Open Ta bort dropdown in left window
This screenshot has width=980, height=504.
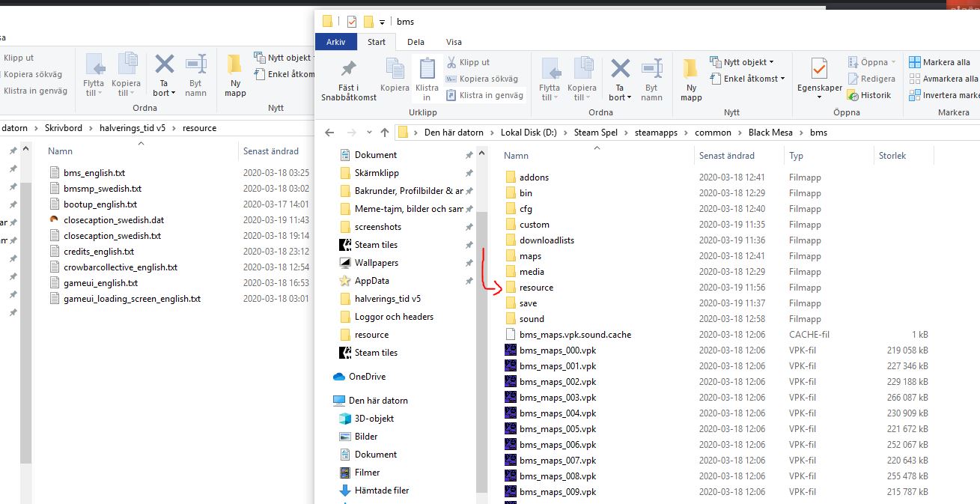point(173,94)
